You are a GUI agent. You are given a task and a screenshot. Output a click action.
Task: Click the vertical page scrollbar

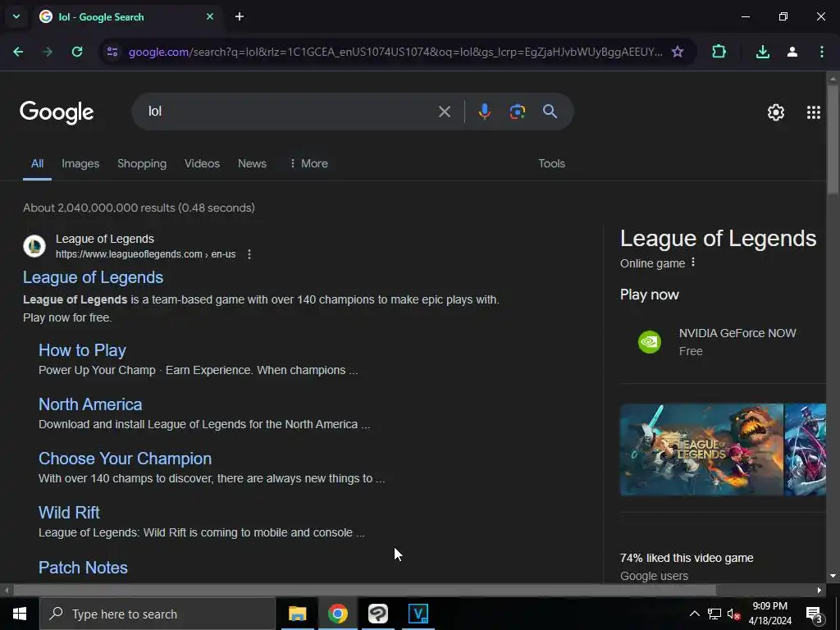833,139
